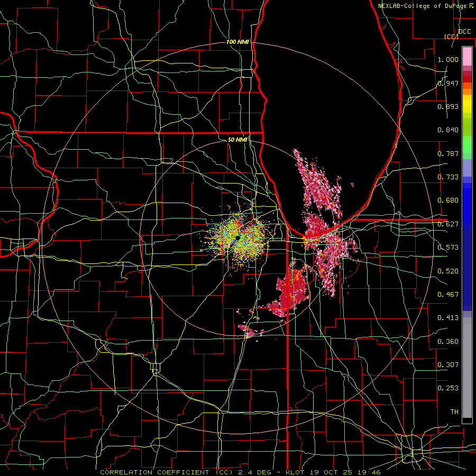Click the TH threshold label

(x=454, y=411)
